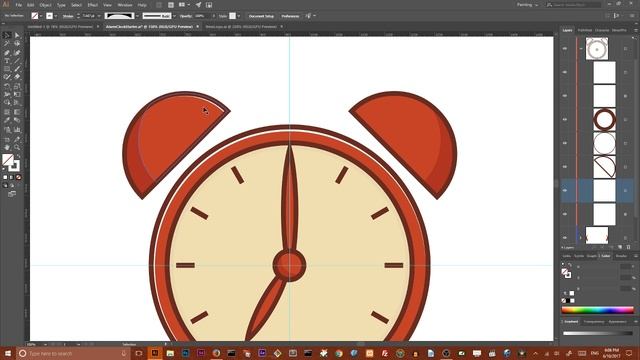Toggle visibility of the thin circle sublayer
This screenshot has height=360, width=640.
565,143
